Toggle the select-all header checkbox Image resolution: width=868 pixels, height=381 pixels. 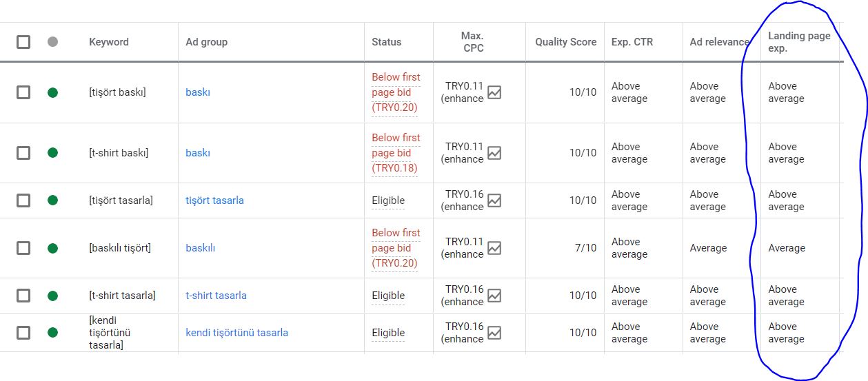tap(23, 42)
